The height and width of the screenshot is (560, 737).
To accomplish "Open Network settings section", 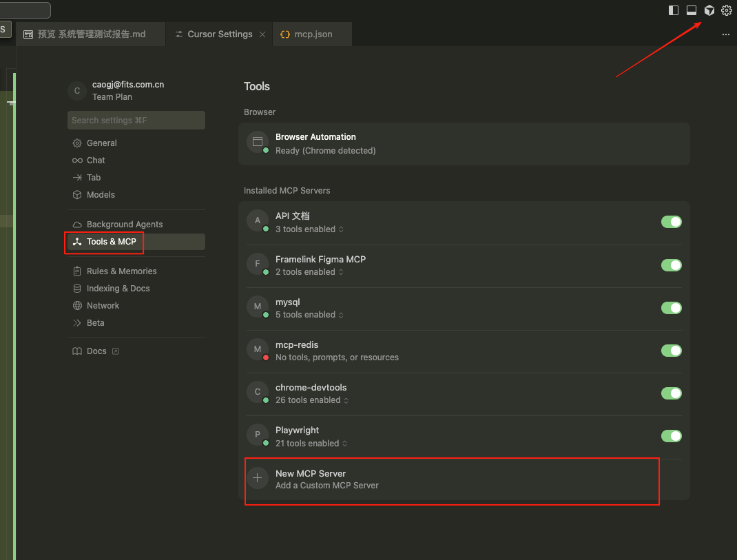I will [x=136, y=306].
